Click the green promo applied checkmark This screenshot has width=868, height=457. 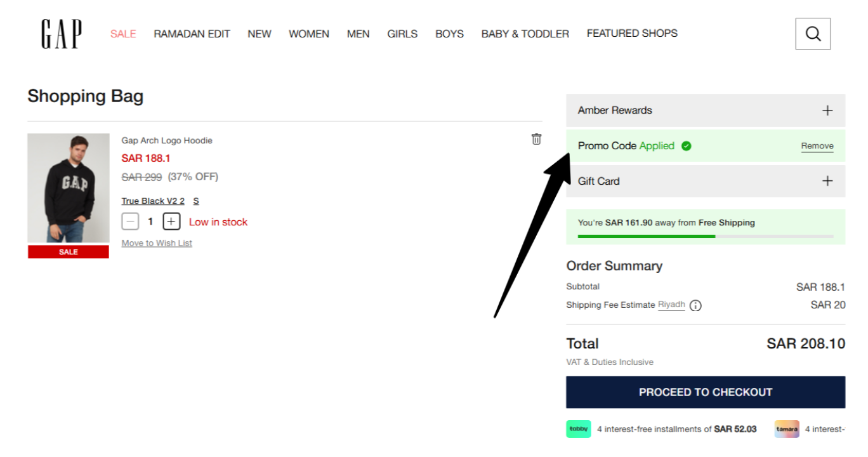click(686, 146)
